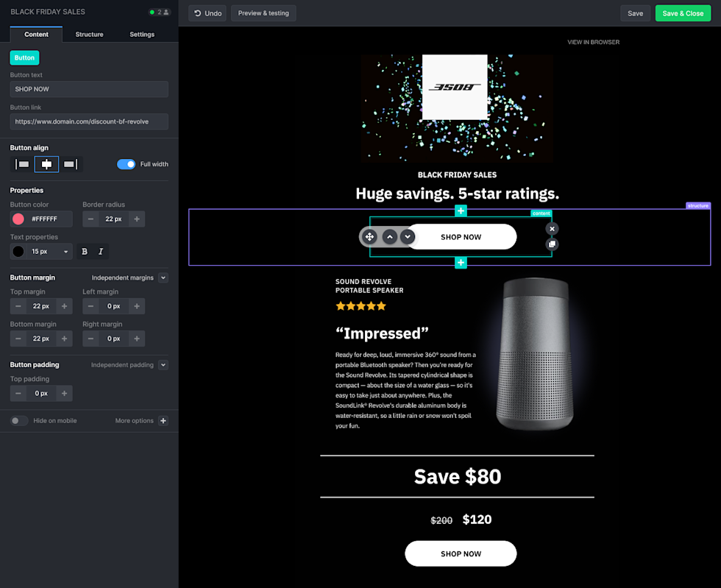
Task: Toggle italic text formatting
Action: (101, 251)
